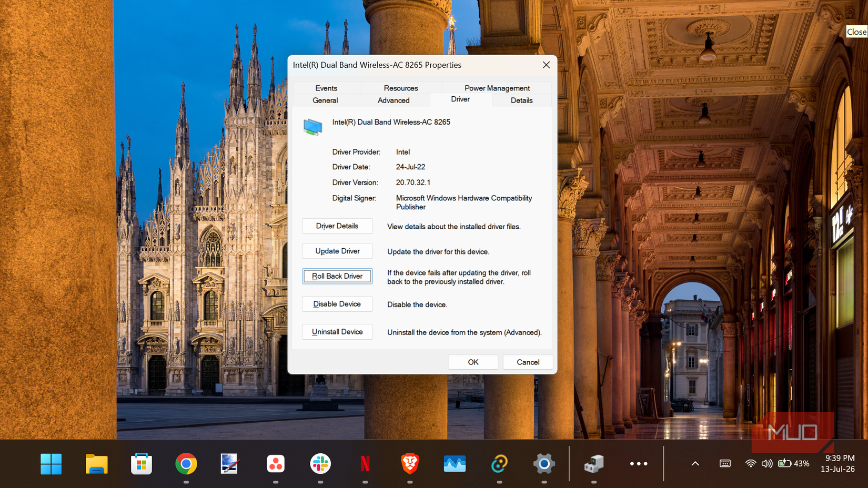Click the Digital Signer publisher text

464,202
